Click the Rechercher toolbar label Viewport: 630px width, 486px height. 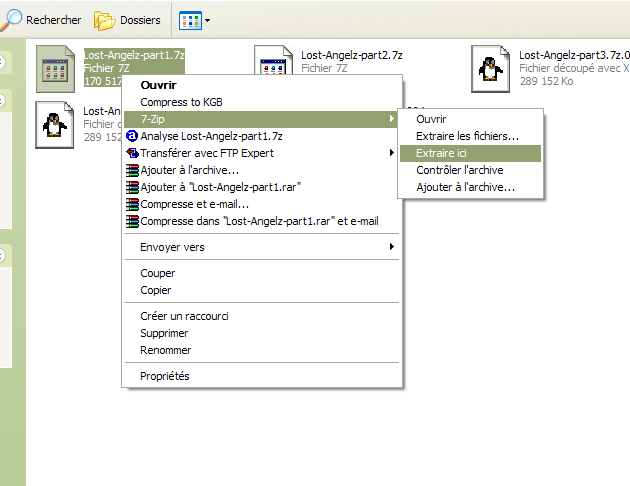coord(53,20)
